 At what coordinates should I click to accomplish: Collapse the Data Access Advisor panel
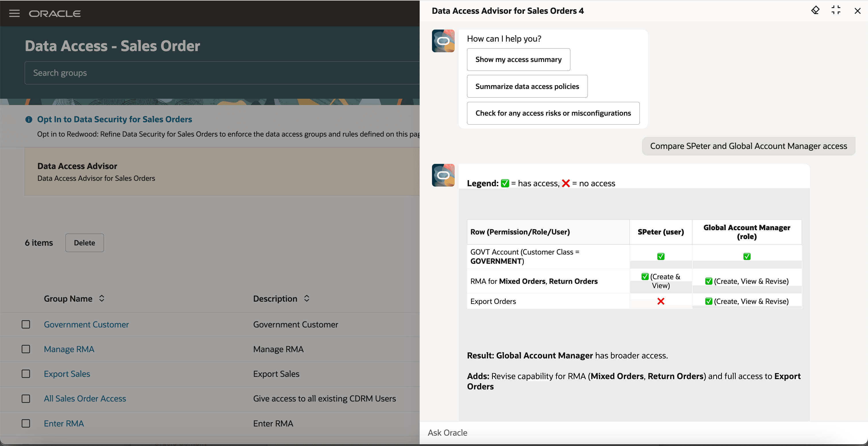tap(836, 10)
